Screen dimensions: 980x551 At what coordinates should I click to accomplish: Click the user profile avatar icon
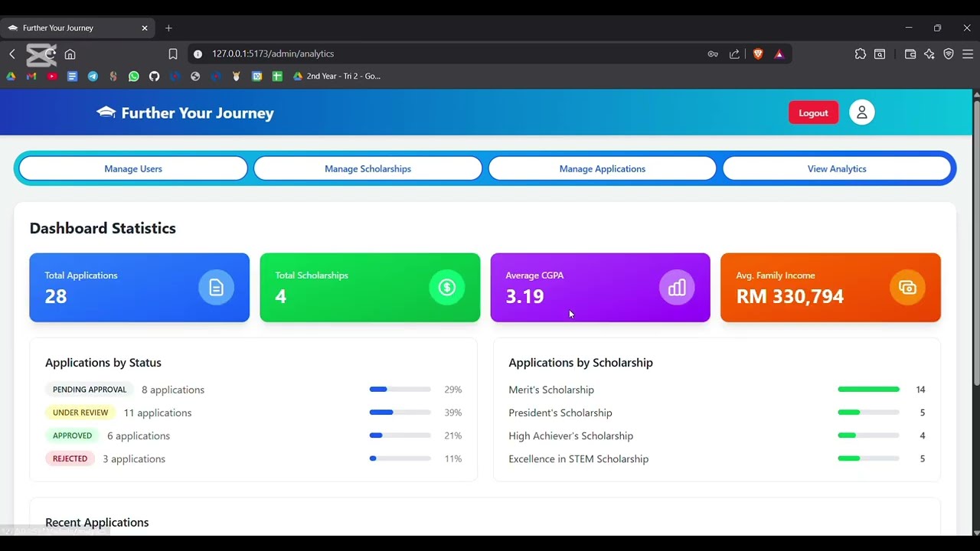point(861,112)
